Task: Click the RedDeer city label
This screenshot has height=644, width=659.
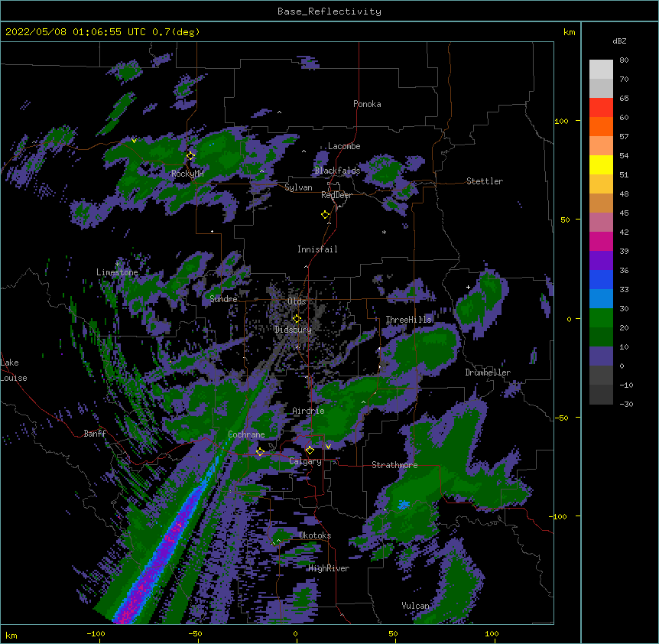Action: tap(336, 195)
